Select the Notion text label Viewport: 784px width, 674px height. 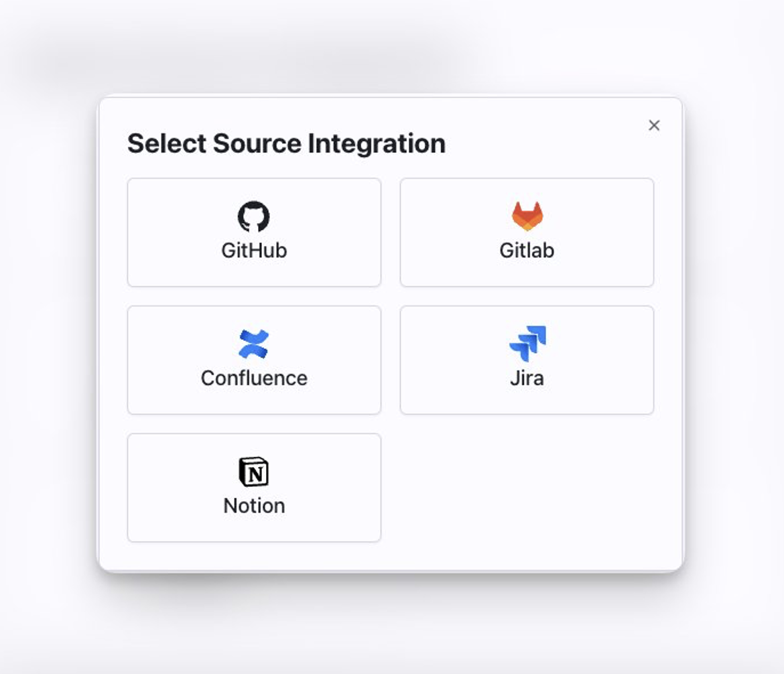[x=254, y=505]
